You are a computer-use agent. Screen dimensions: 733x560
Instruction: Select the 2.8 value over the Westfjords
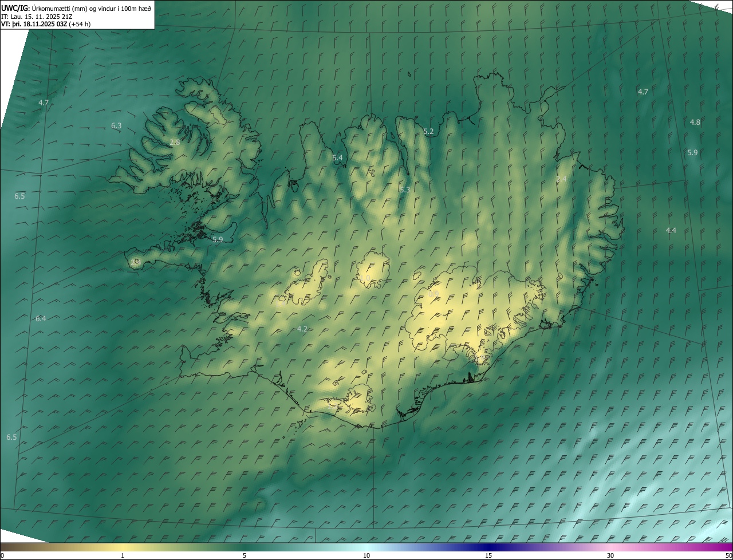coord(175,142)
